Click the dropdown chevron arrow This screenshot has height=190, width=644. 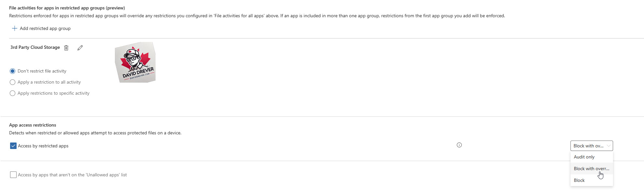pyautogui.click(x=608, y=146)
